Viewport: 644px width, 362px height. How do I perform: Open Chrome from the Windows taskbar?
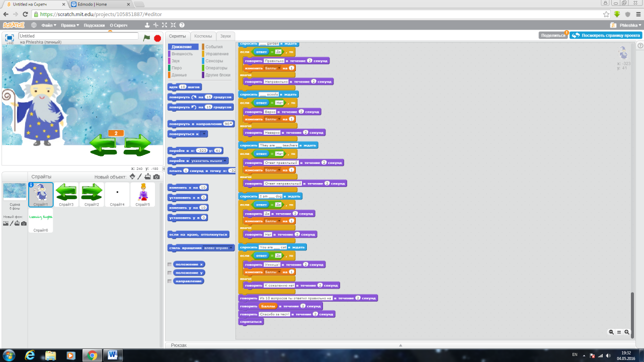(92, 355)
